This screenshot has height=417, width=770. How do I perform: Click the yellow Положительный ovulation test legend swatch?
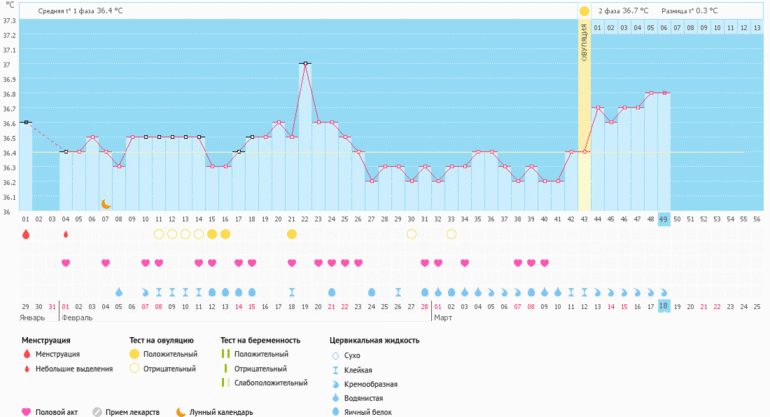tap(134, 354)
